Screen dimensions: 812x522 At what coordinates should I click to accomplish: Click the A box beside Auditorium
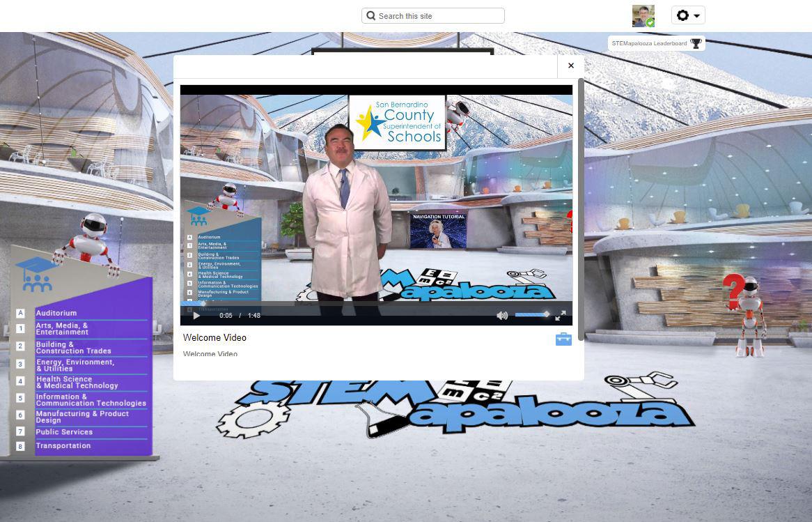click(21, 313)
